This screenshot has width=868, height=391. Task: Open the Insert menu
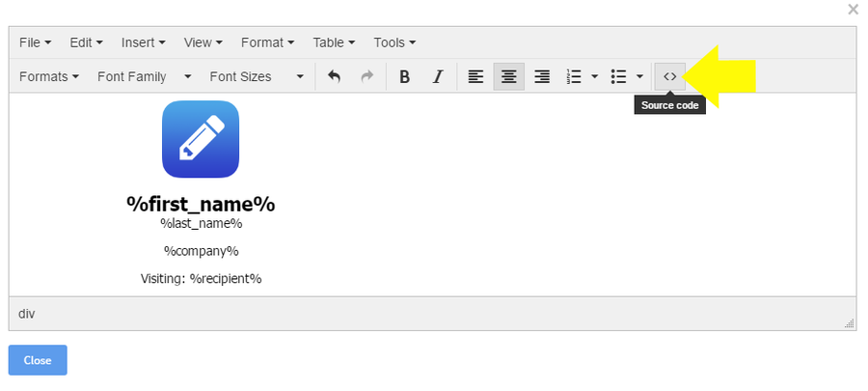pos(143,42)
